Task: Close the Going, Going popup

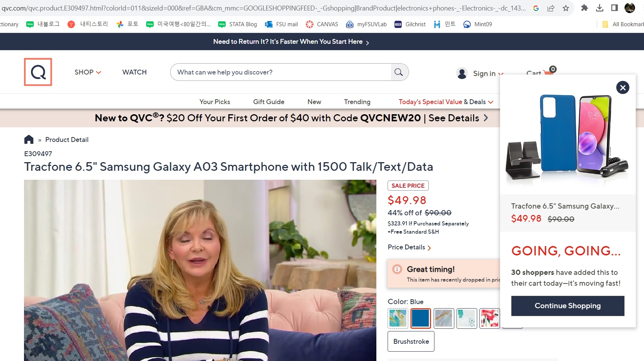Action: (623, 88)
